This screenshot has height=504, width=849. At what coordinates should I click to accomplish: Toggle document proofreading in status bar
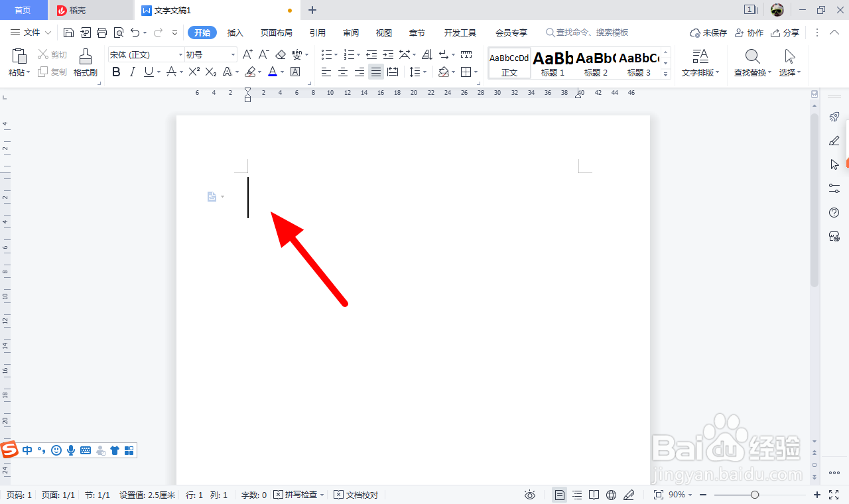click(356, 495)
